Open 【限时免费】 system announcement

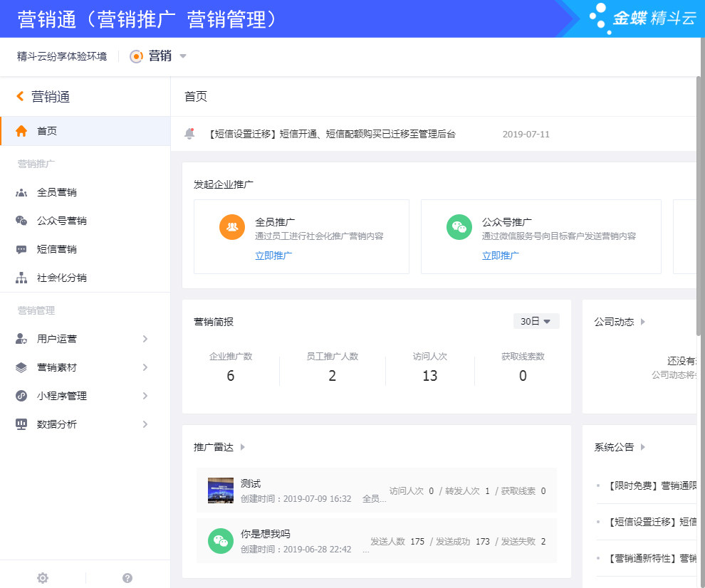(x=652, y=485)
